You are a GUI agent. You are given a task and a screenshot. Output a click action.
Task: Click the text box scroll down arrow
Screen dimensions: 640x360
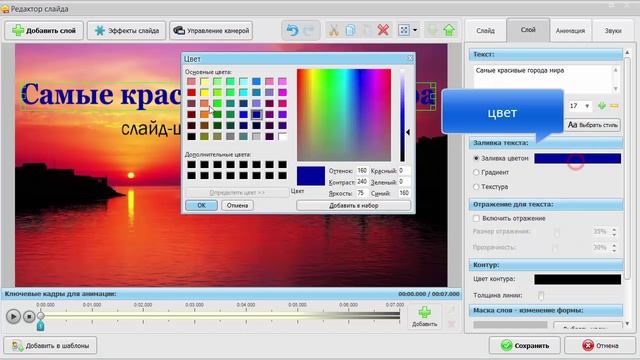click(616, 89)
